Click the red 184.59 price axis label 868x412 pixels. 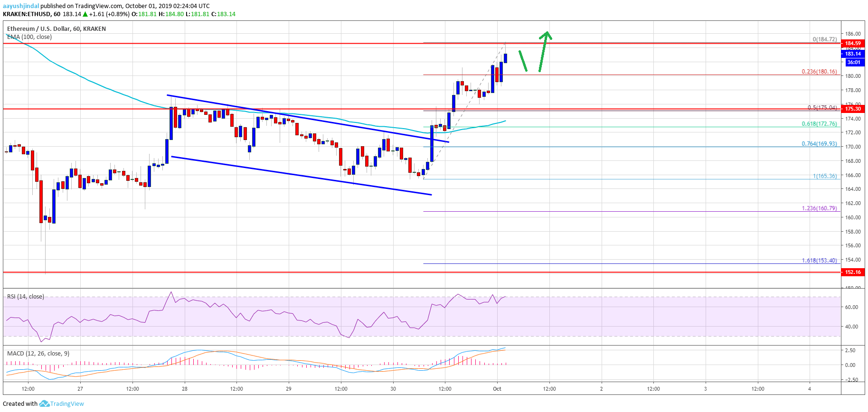coord(852,43)
